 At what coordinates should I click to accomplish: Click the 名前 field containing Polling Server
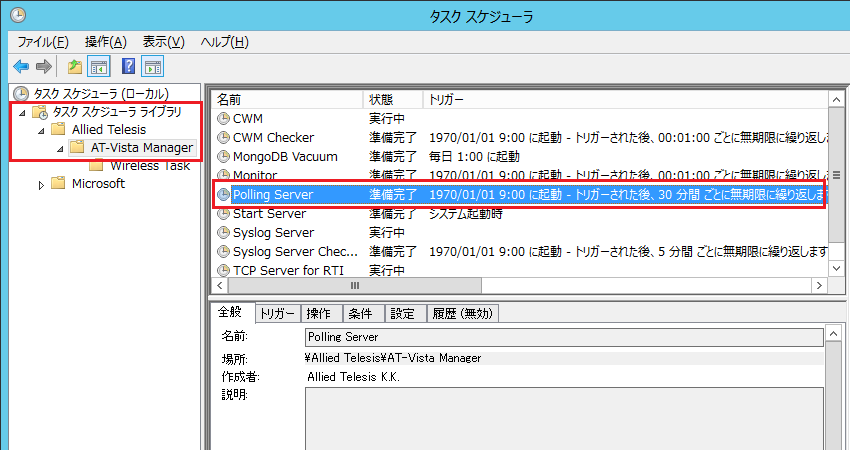click(564, 337)
